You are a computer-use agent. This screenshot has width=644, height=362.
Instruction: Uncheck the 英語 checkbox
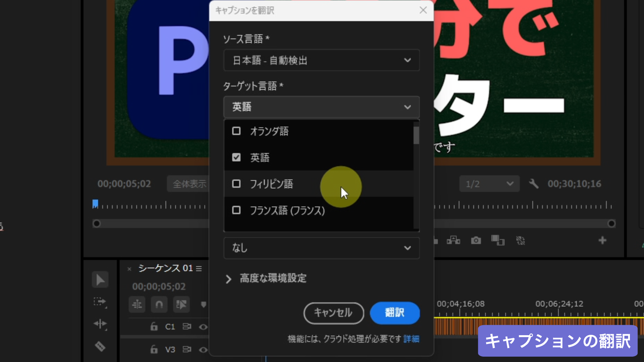236,158
